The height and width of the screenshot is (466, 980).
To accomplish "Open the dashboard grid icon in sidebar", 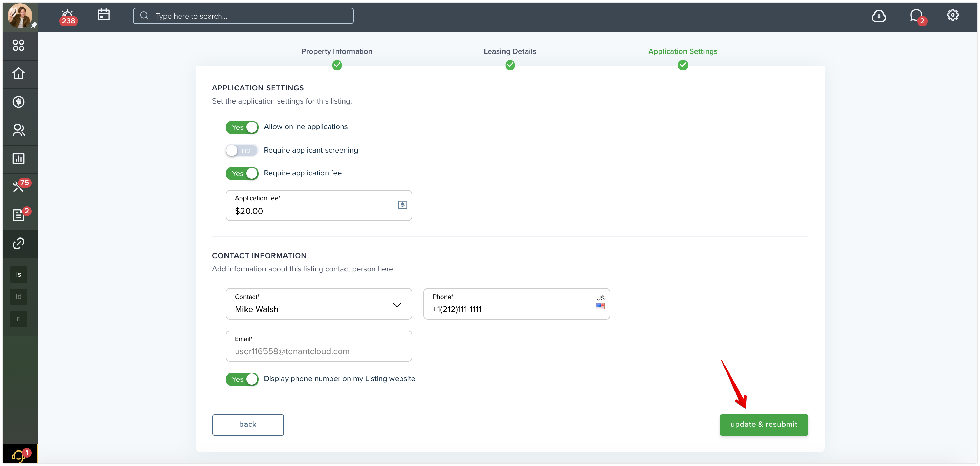I will pos(19,46).
